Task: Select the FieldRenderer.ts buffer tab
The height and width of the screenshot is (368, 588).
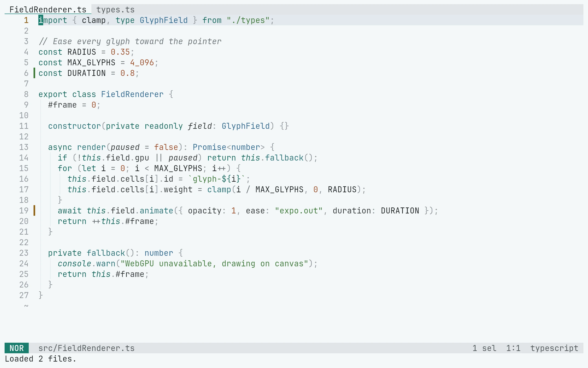Action: pos(48,10)
